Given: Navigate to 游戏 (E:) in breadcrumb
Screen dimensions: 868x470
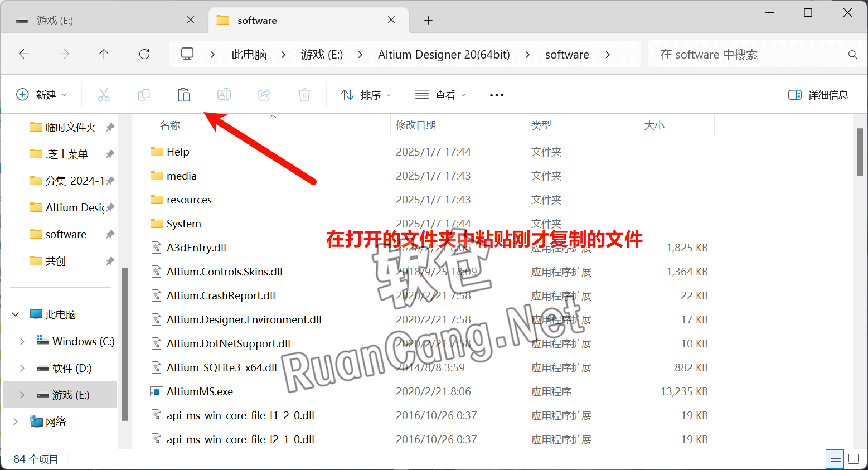Looking at the screenshot, I should point(322,55).
